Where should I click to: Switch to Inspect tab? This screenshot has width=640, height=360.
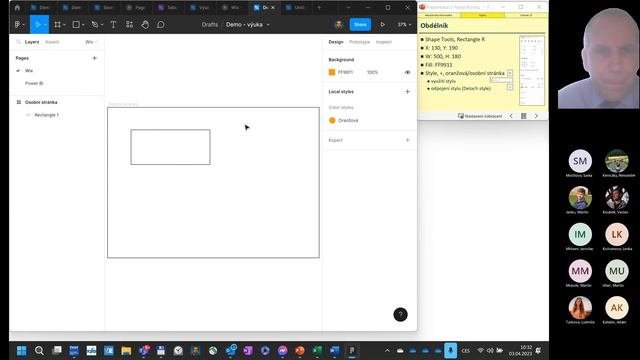click(x=384, y=42)
